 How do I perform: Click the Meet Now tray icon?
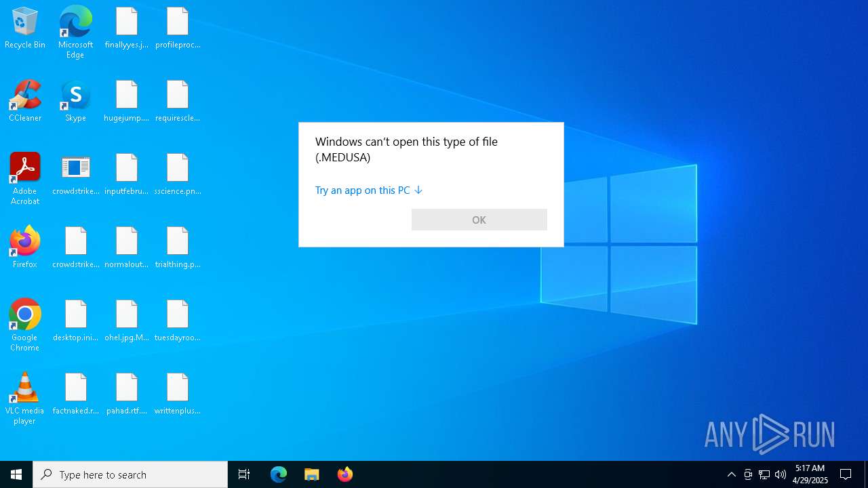(x=748, y=474)
